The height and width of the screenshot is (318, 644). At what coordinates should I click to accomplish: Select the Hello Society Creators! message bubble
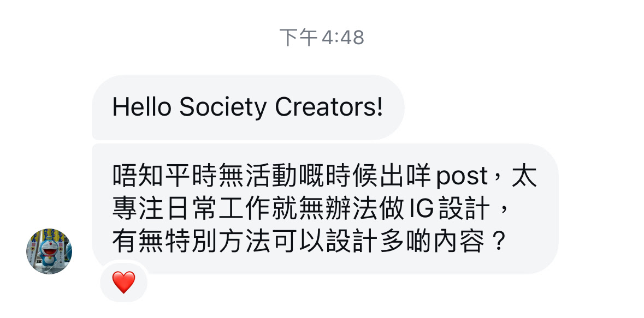248,107
